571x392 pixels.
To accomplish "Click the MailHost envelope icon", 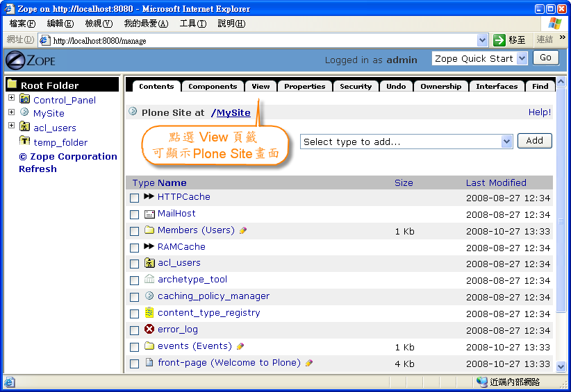I will click(149, 214).
